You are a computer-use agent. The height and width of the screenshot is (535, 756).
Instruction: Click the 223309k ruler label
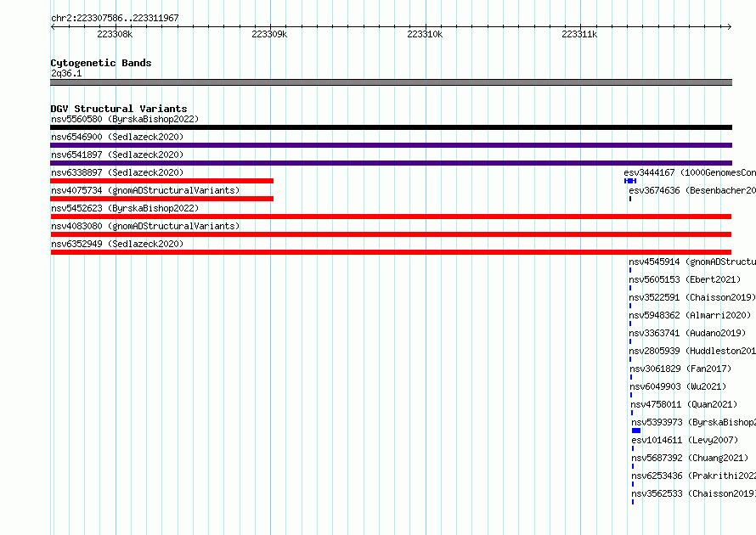coord(269,34)
